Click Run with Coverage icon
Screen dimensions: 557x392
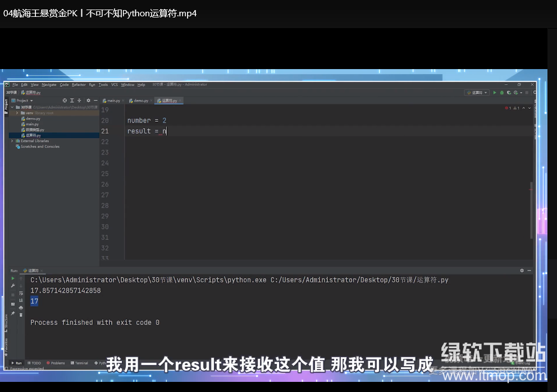pos(508,93)
